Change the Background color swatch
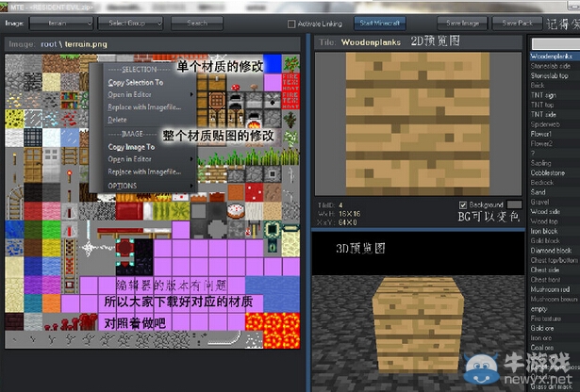The image size is (580, 392). [515, 204]
